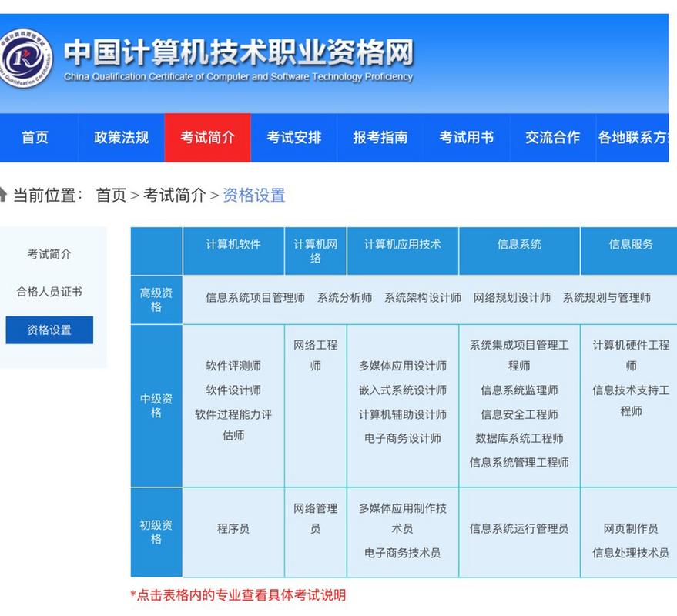The height and width of the screenshot is (616, 677).
Task: Click 首页 in the breadcrumb trail
Action: click(x=111, y=195)
